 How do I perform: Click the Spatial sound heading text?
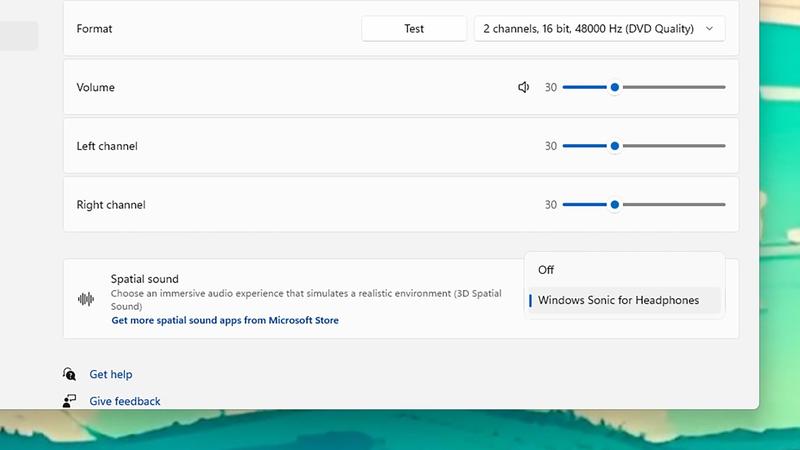(145, 279)
